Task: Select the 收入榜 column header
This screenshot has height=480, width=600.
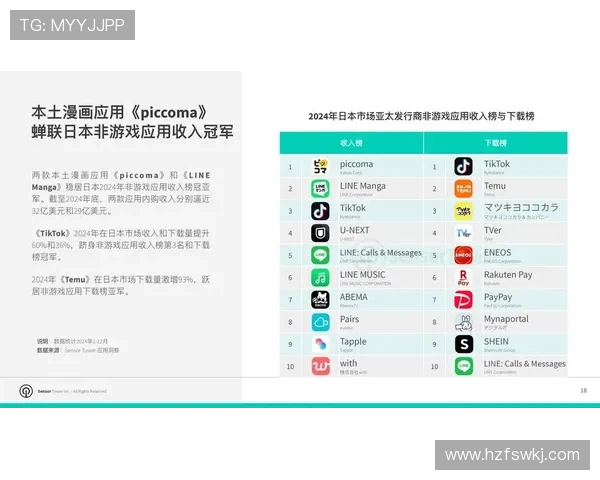Action: tap(351, 143)
